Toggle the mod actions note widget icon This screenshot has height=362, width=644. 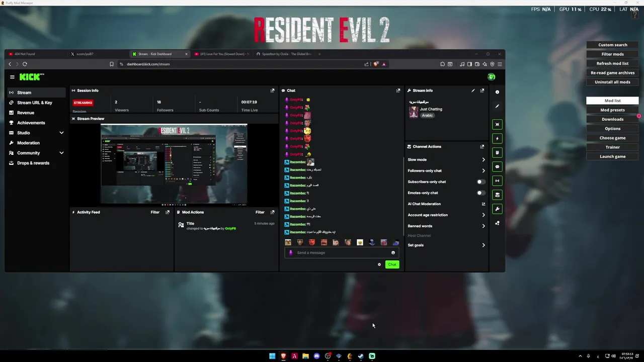[x=497, y=152]
